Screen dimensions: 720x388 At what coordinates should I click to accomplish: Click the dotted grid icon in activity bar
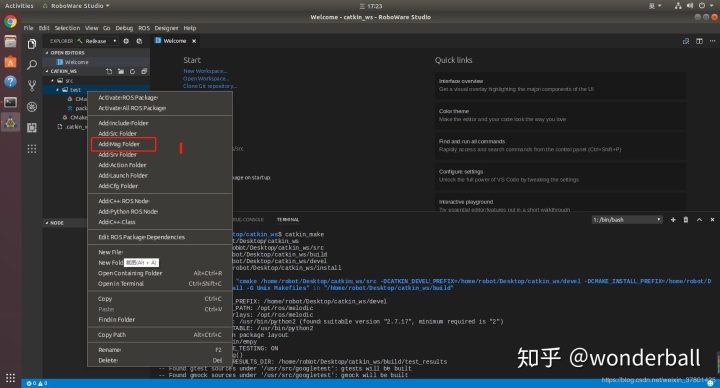[x=32, y=149]
